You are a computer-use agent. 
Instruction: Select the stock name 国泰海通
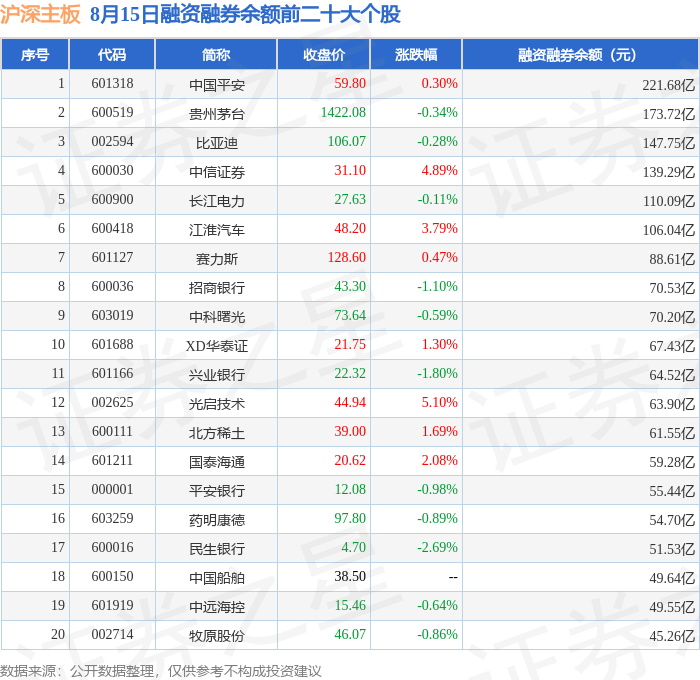pyautogui.click(x=217, y=462)
